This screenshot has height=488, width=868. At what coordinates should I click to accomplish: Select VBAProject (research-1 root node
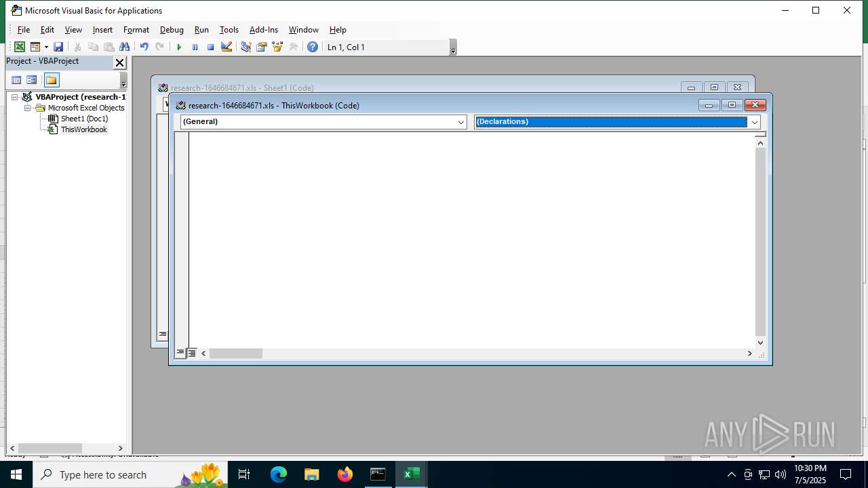[81, 97]
